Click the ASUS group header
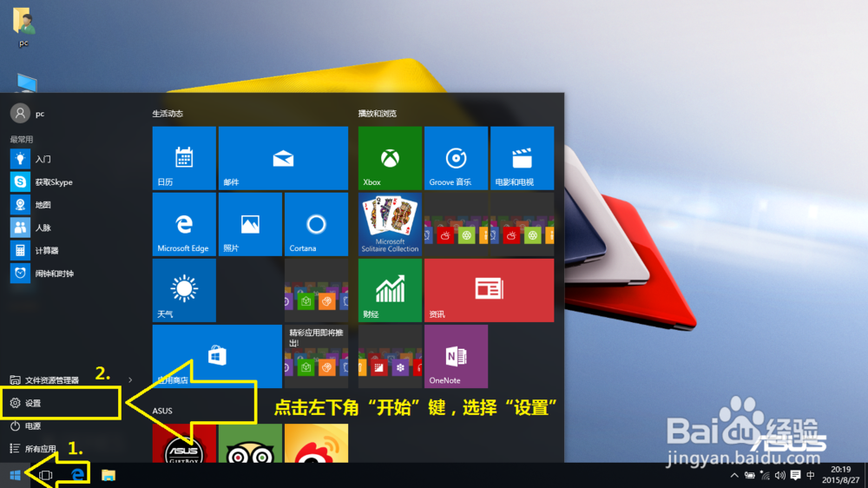868x488 pixels. point(162,411)
